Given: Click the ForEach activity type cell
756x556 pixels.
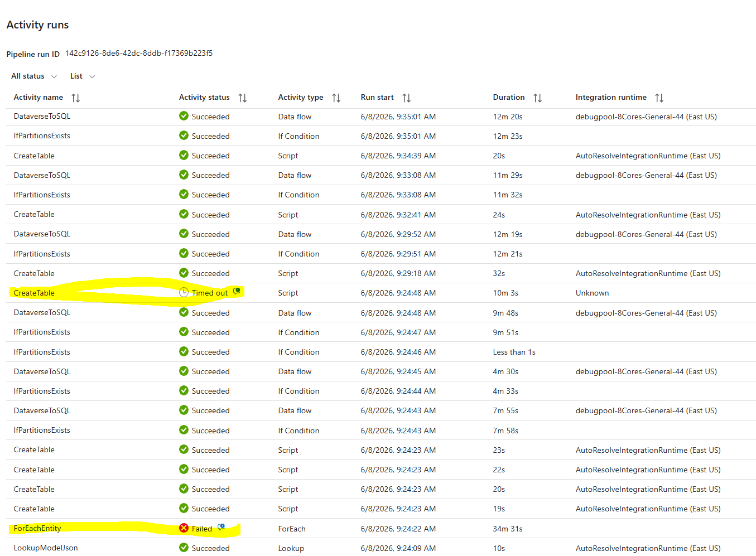Looking at the screenshot, I should point(292,529).
